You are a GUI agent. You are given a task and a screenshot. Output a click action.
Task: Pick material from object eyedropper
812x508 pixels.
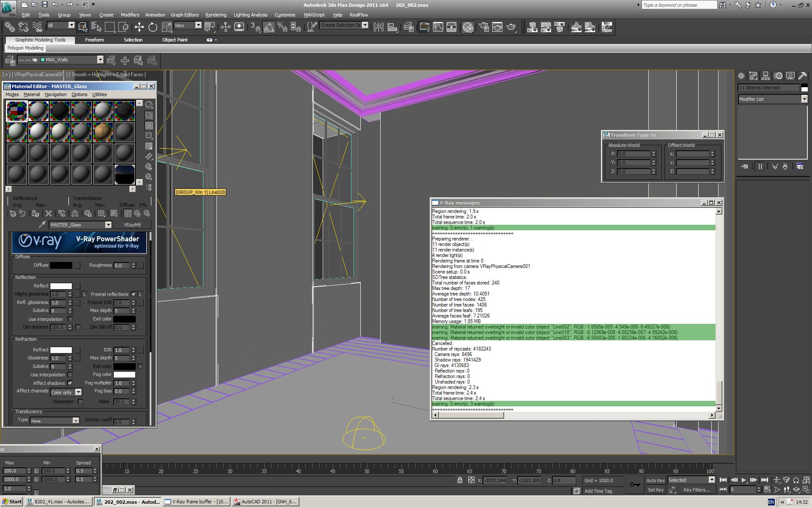coord(42,225)
